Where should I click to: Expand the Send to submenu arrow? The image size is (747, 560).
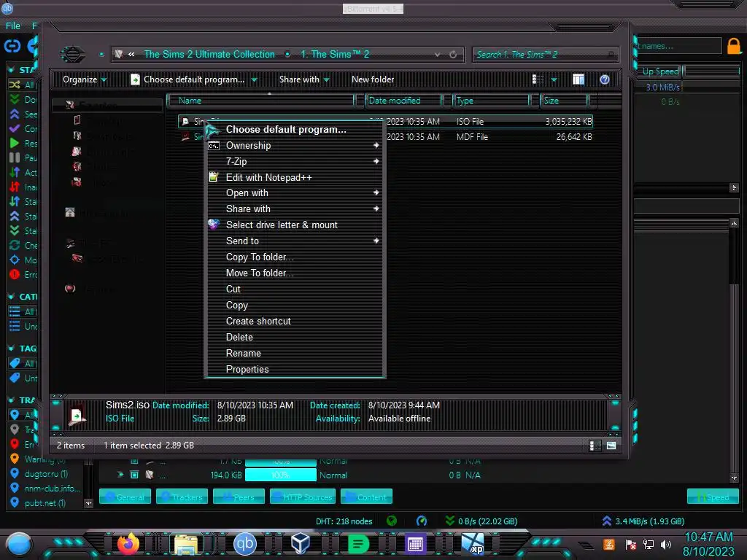tap(376, 241)
